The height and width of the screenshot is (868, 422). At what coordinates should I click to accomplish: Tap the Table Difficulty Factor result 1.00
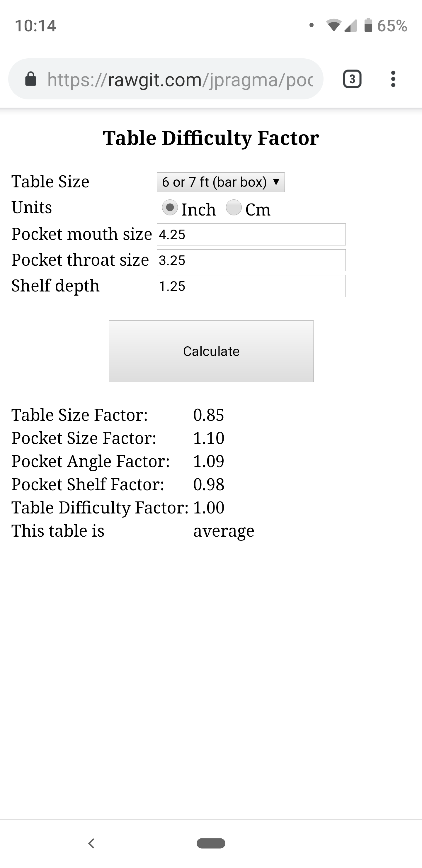coord(208,507)
